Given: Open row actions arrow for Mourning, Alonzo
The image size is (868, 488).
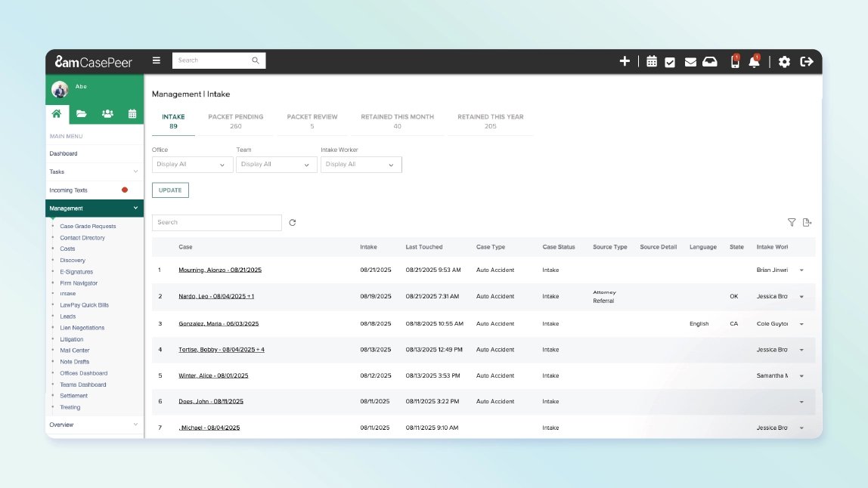Looking at the screenshot, I should coord(801,270).
